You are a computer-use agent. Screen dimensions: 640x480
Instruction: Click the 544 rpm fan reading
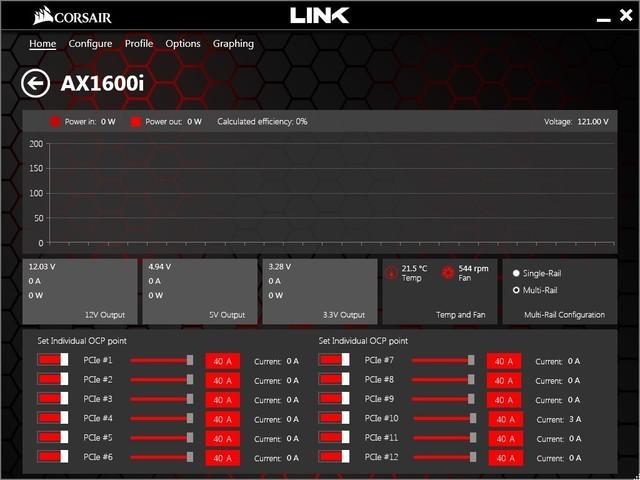[473, 269]
